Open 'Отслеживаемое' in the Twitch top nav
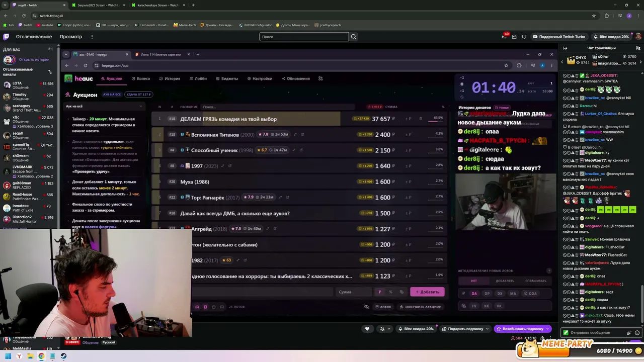Image resolution: width=644 pixels, height=362 pixels. coord(34,37)
